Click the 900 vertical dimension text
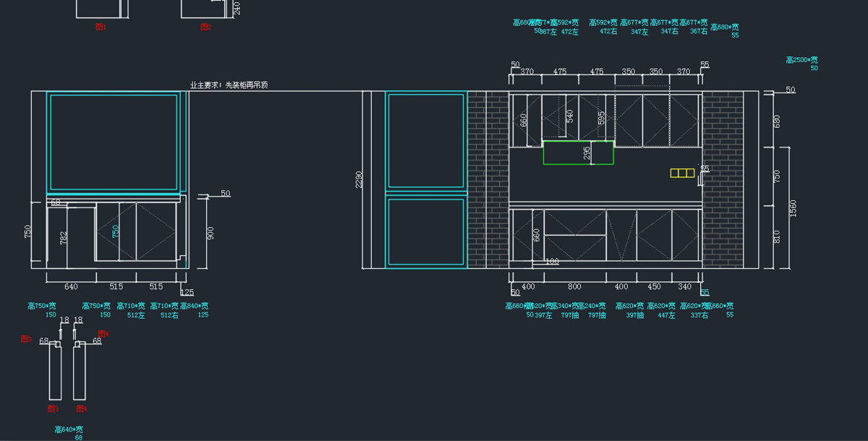The width and height of the screenshot is (868, 441). (210, 231)
